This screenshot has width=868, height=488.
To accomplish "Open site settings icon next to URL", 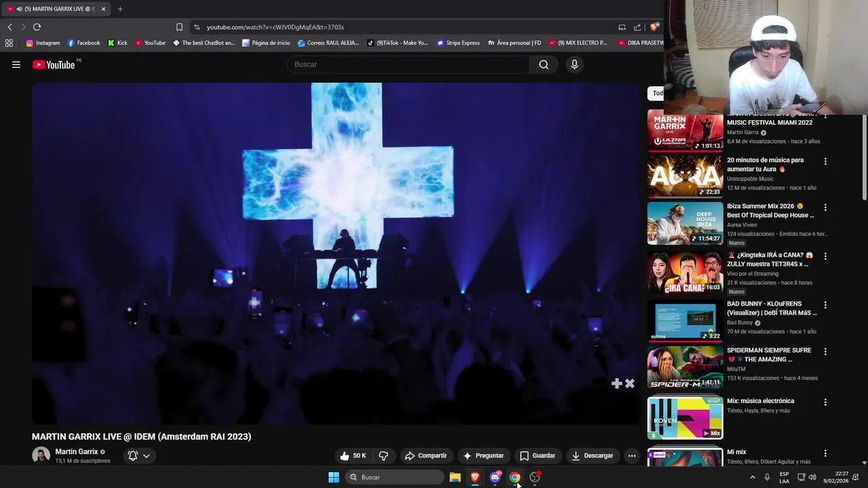I will coord(197,27).
